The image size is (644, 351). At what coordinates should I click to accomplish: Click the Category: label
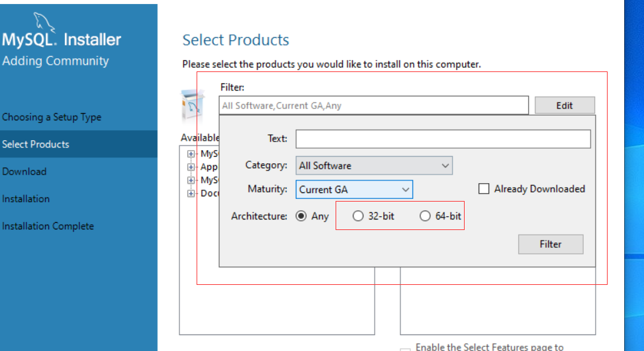point(266,165)
